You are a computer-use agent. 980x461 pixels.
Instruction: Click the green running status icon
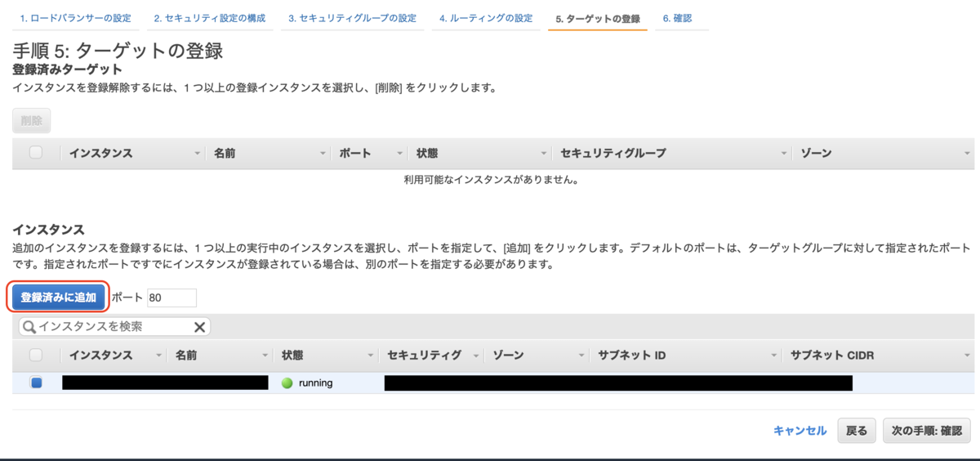[x=287, y=383]
